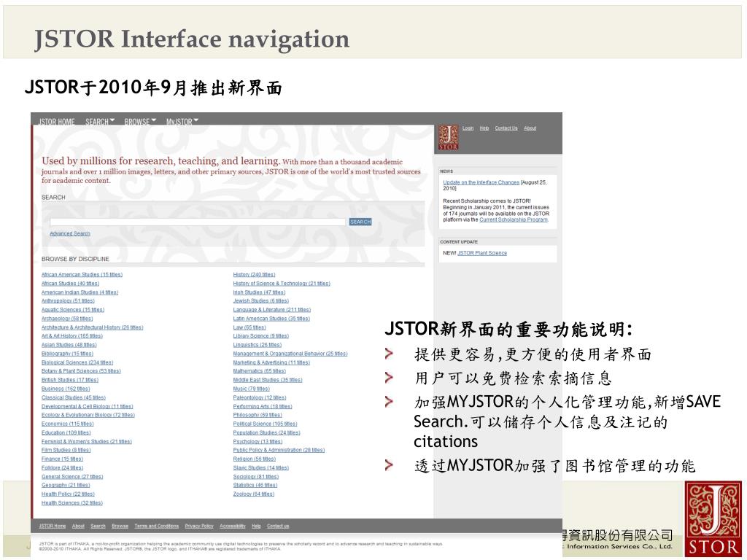The image size is (747, 560).
Task: Open the JSTOR Plant Science link
Action: [x=482, y=253]
